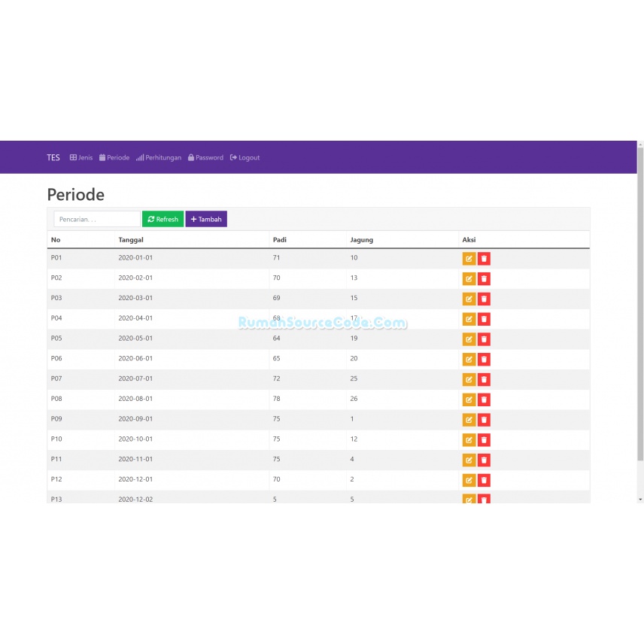The width and height of the screenshot is (644, 644).
Task: Focus the Pencarian search field
Action: pos(97,219)
